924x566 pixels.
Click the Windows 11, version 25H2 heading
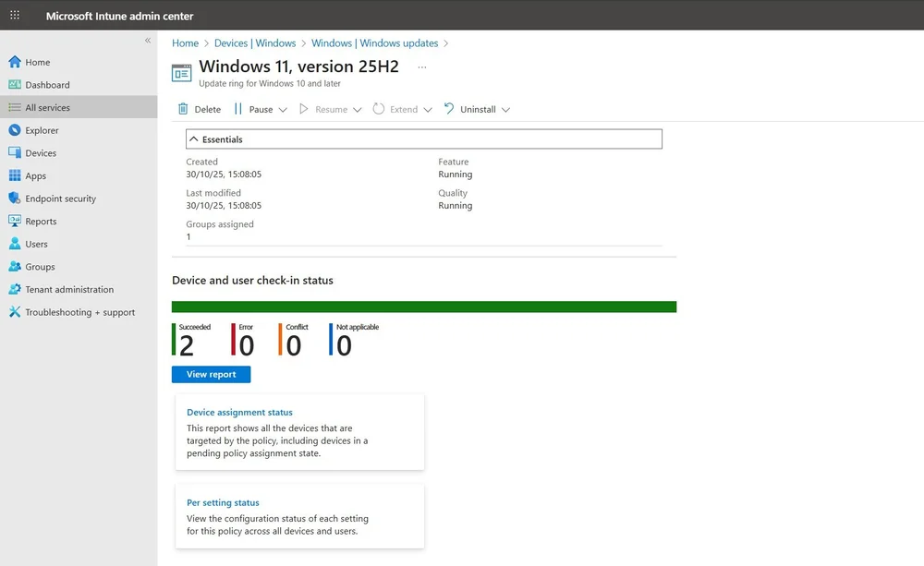click(298, 66)
